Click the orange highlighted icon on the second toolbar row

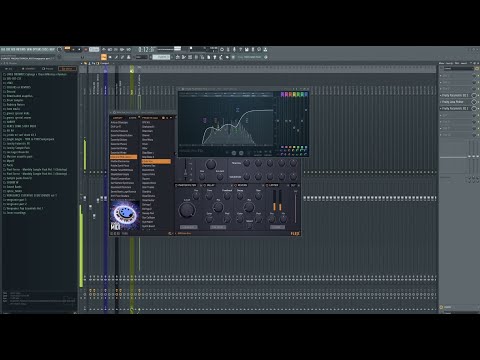(104, 57)
